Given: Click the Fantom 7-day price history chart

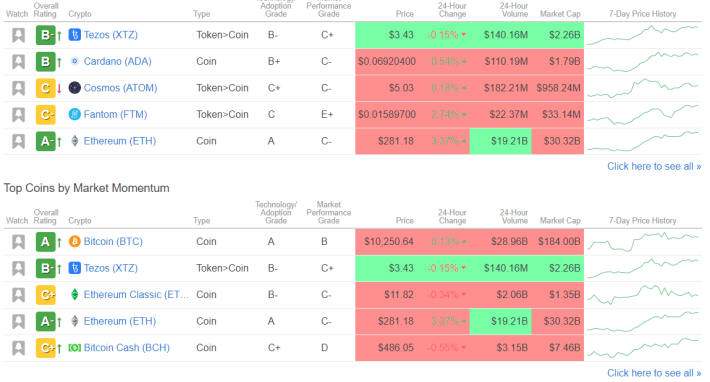Looking at the screenshot, I should [x=643, y=115].
